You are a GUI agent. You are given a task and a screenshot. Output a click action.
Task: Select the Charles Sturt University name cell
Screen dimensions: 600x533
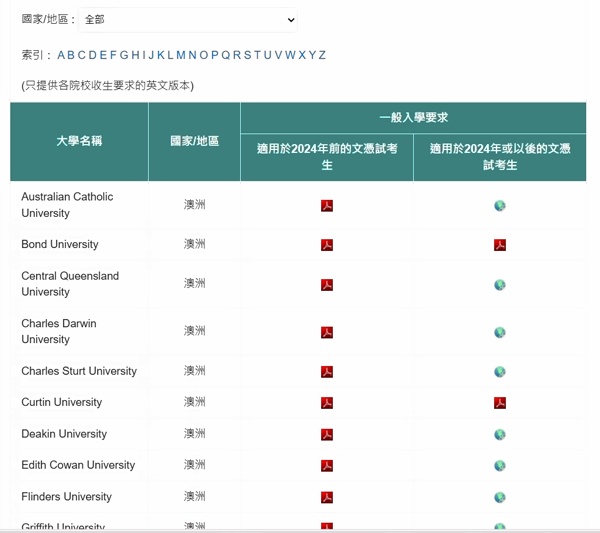(x=79, y=371)
